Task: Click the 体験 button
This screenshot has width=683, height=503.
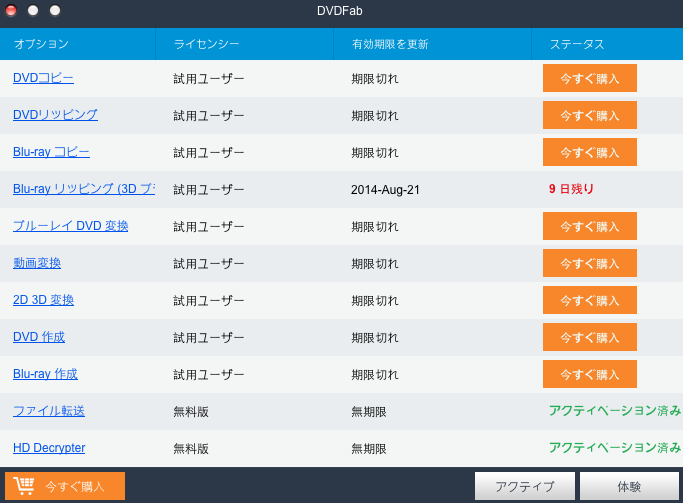Action: click(x=629, y=486)
